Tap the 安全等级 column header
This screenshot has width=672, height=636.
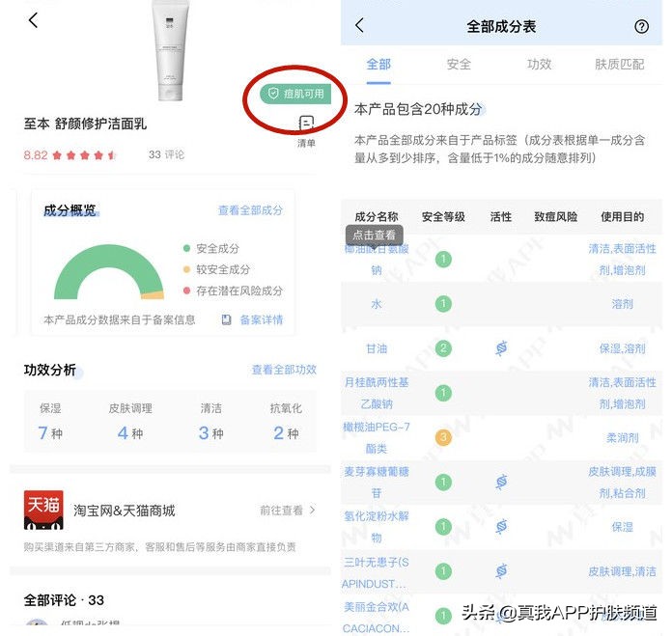[443, 217]
